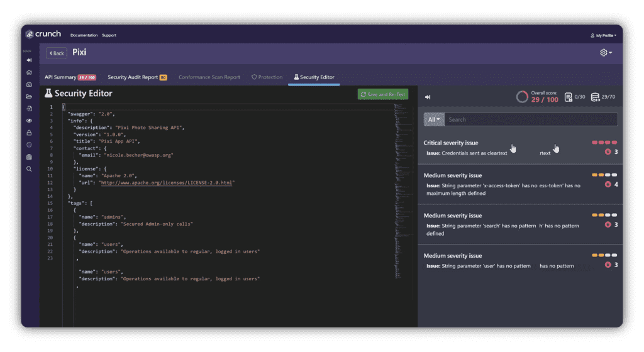The height and width of the screenshot is (352, 644).
Task: Open the folder collections icon in sidebar
Action: (29, 96)
